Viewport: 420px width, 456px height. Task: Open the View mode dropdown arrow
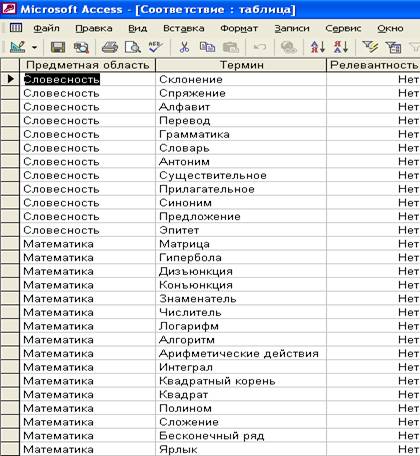pyautogui.click(x=34, y=48)
